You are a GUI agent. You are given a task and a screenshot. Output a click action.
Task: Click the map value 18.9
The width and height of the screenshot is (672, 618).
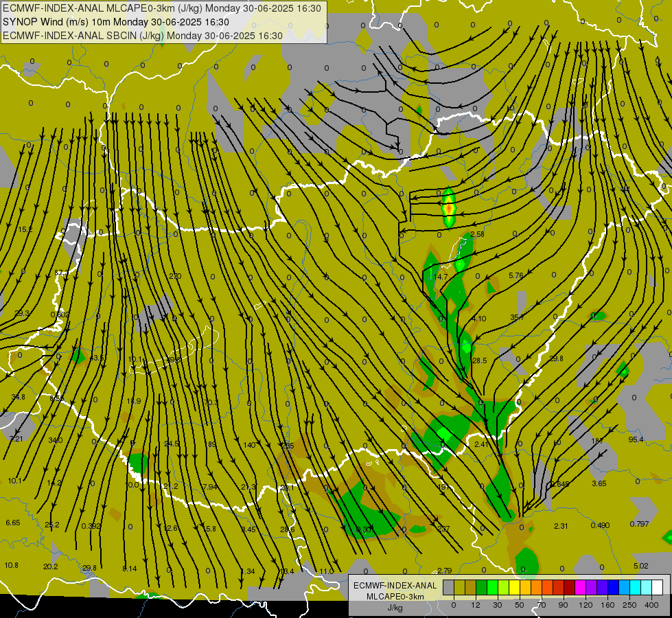tap(134, 401)
